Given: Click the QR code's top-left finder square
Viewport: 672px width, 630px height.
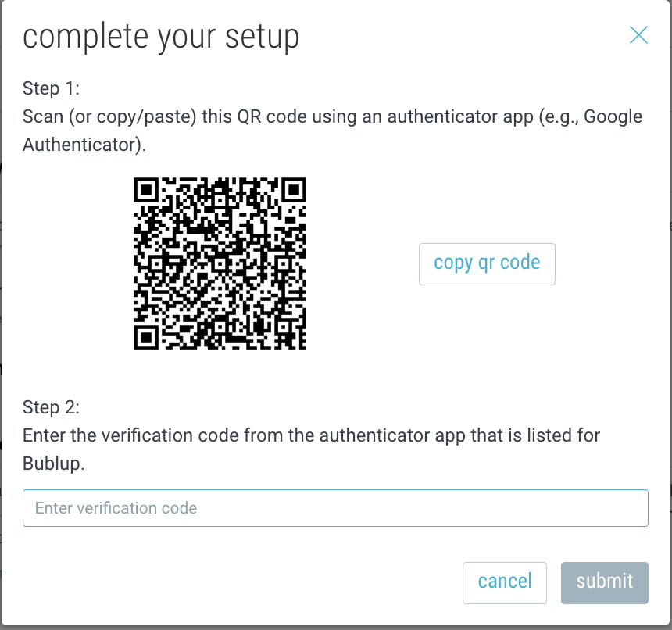Looking at the screenshot, I should tap(146, 190).
